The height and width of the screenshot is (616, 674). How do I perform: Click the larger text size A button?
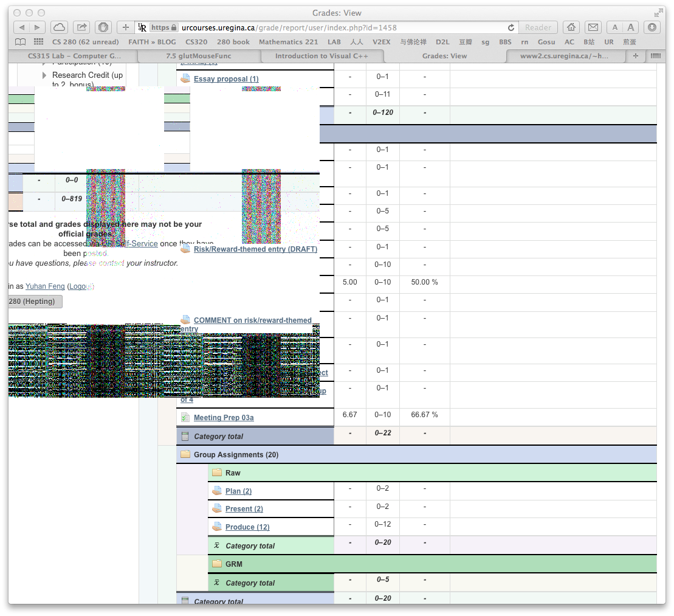[631, 27]
